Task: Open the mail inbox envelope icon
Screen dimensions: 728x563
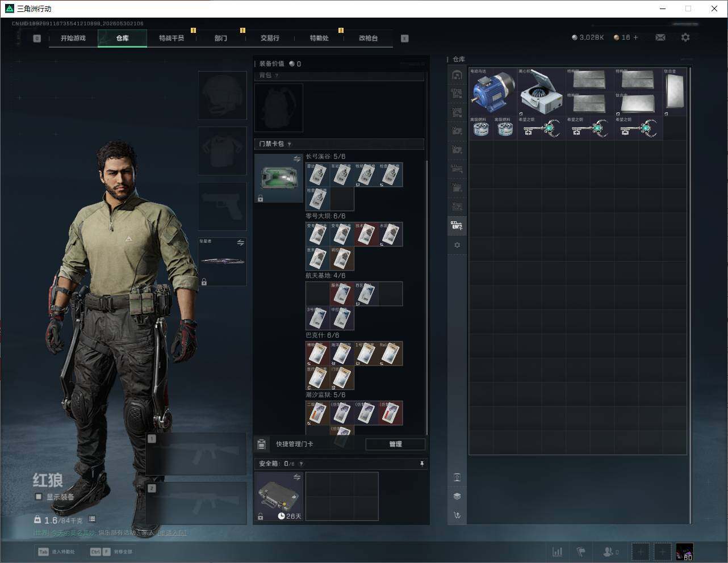Action: [660, 37]
